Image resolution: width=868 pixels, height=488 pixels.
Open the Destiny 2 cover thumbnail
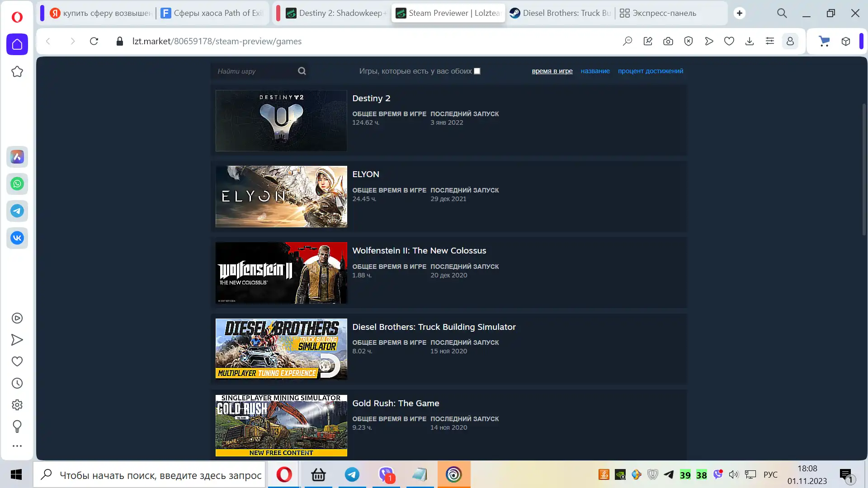click(281, 120)
